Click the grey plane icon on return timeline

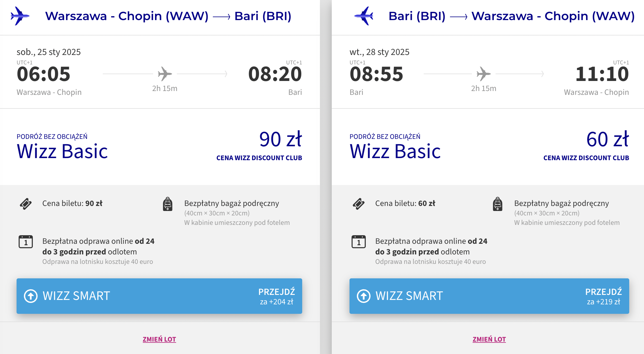point(483,74)
